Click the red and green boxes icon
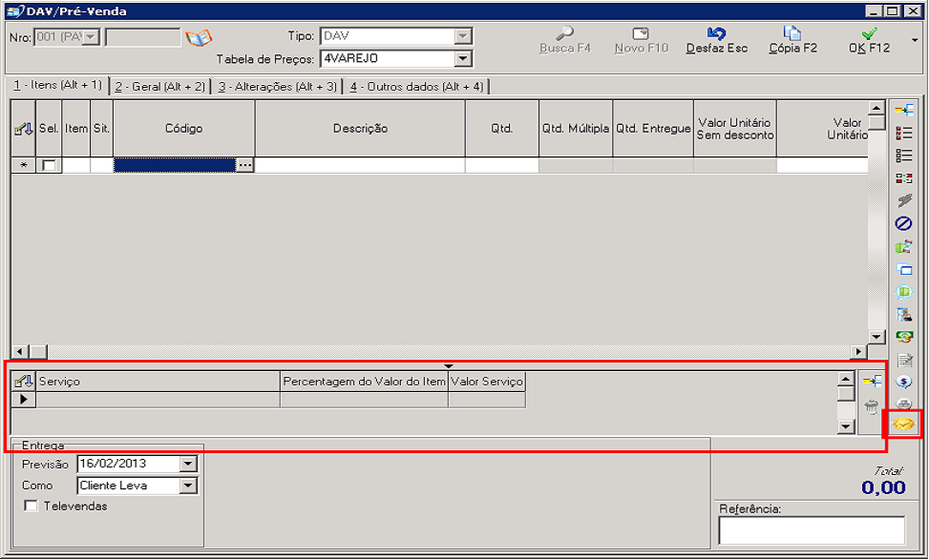The height and width of the screenshot is (560, 929). coord(903,178)
